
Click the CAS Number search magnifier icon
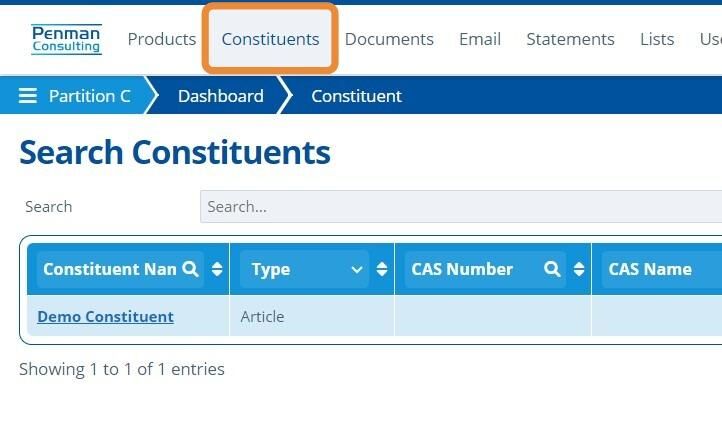(552, 269)
